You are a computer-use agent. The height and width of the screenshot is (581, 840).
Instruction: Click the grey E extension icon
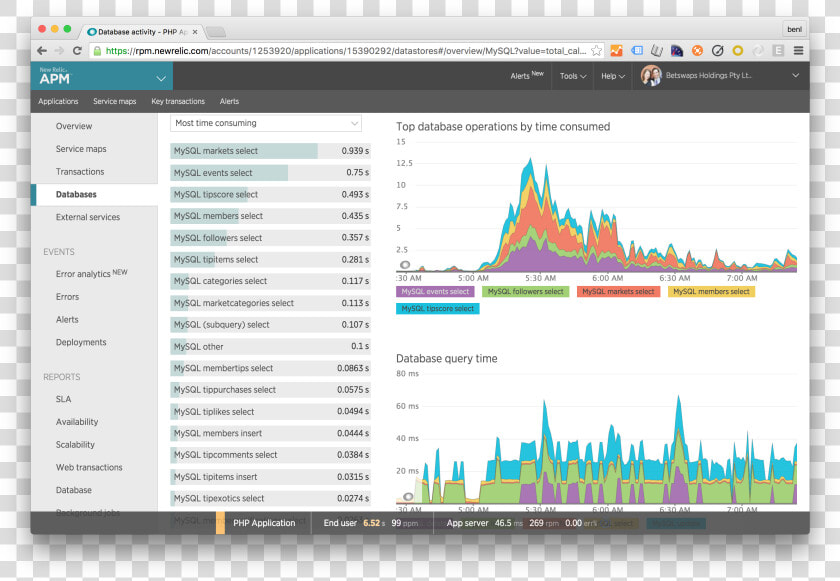(778, 51)
